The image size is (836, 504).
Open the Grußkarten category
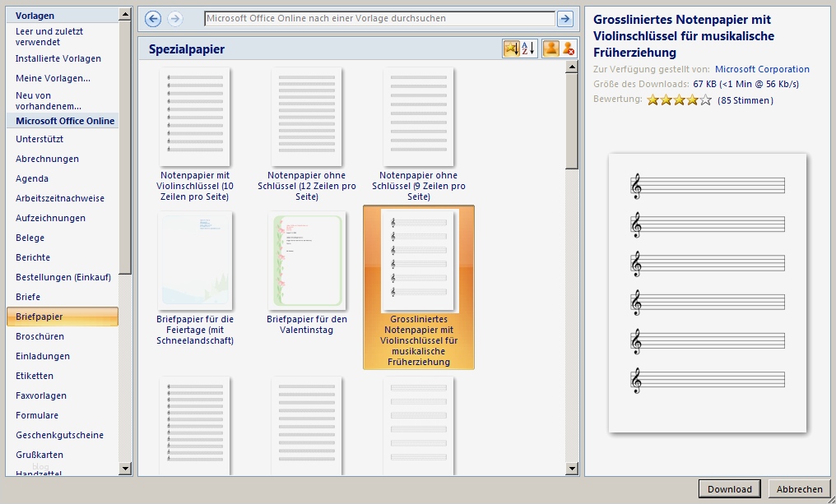39,455
